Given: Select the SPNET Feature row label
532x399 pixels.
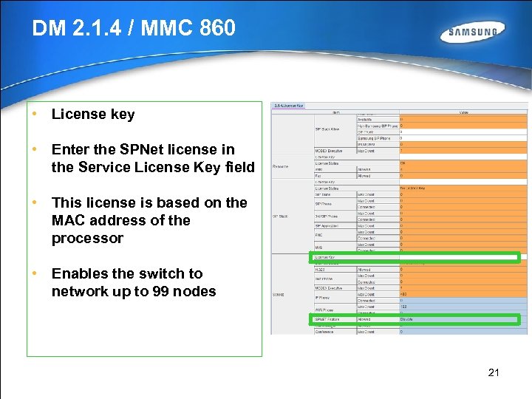Looking at the screenshot, I should pos(335,320).
